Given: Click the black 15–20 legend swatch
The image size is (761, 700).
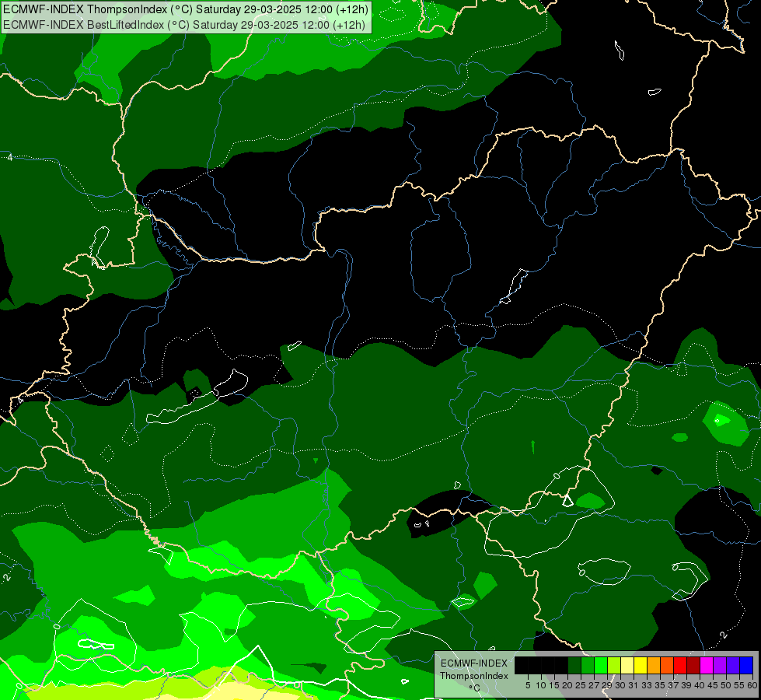Looking at the screenshot, I should coord(561,665).
